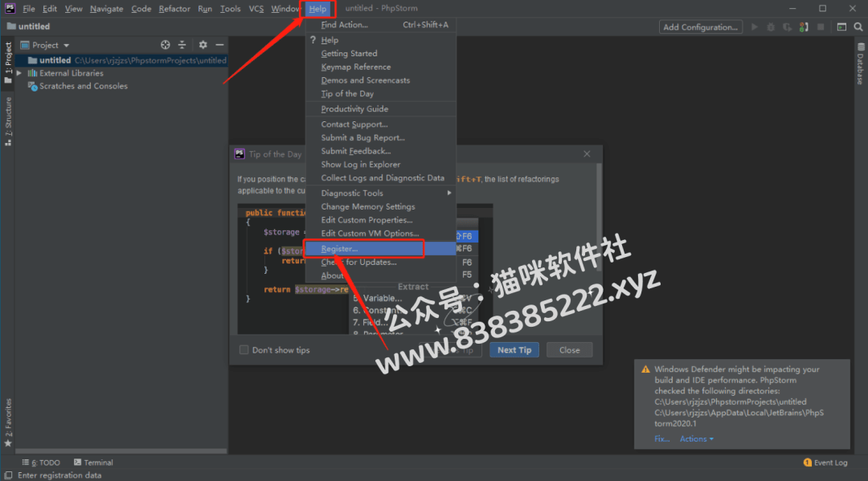Open the Refactor menu
Viewport: 868px width, 481px height.
coord(174,8)
